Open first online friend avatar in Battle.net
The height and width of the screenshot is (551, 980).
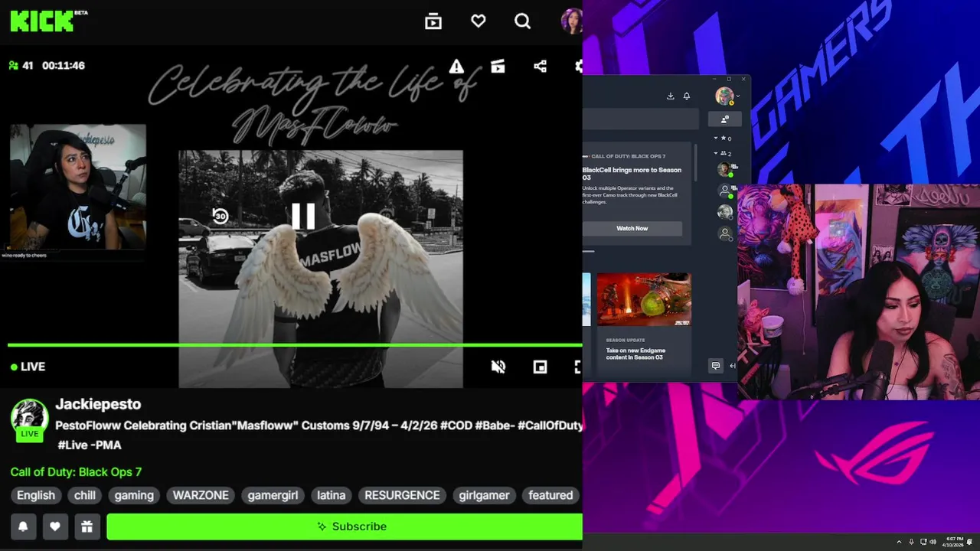coord(724,170)
